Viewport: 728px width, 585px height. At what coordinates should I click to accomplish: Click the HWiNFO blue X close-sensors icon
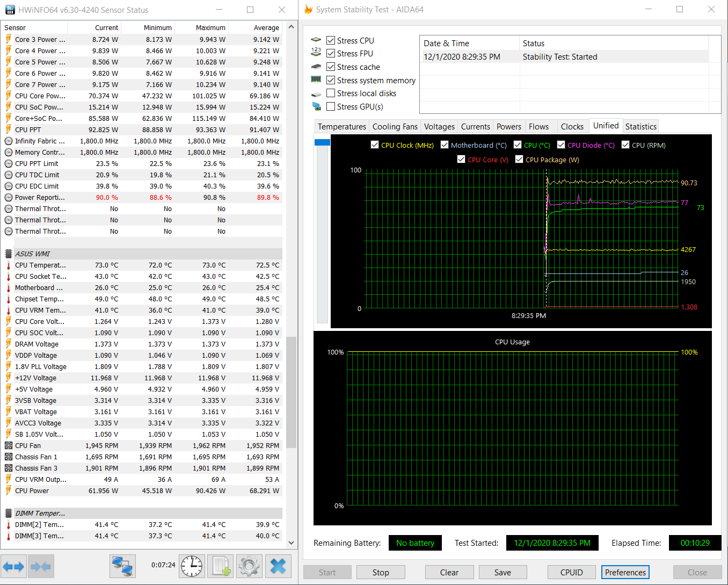click(x=278, y=566)
